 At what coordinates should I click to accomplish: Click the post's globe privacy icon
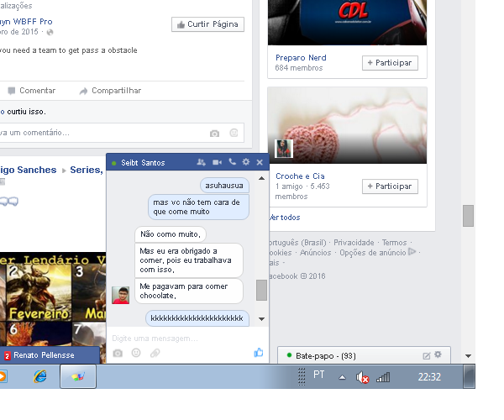coord(50,32)
